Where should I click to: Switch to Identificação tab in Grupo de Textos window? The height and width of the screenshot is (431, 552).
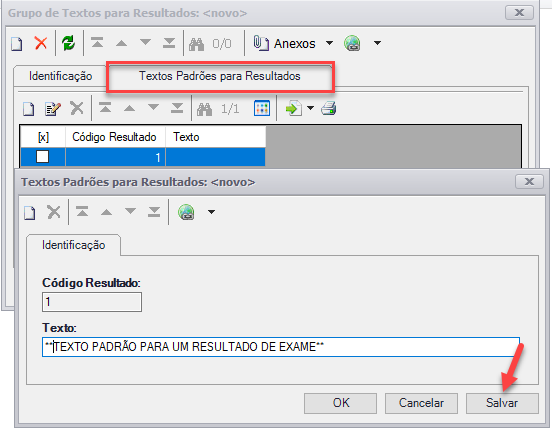(61, 76)
